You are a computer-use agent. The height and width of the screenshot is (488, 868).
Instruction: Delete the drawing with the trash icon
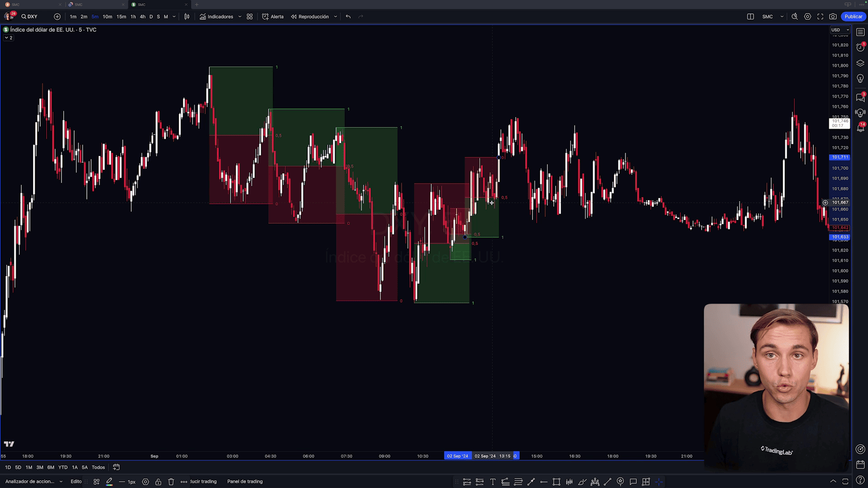point(171,482)
